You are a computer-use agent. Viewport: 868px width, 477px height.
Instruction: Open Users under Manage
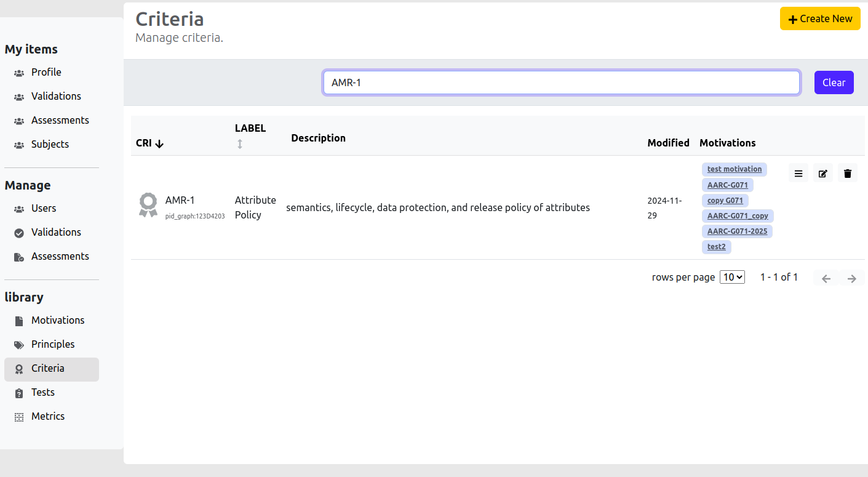52,208
